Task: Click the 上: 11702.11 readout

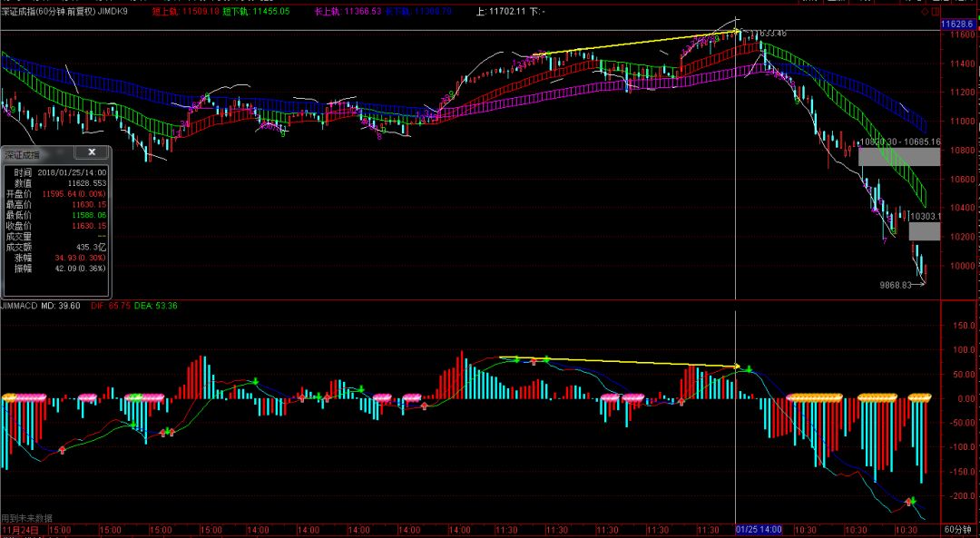Action: click(501, 11)
